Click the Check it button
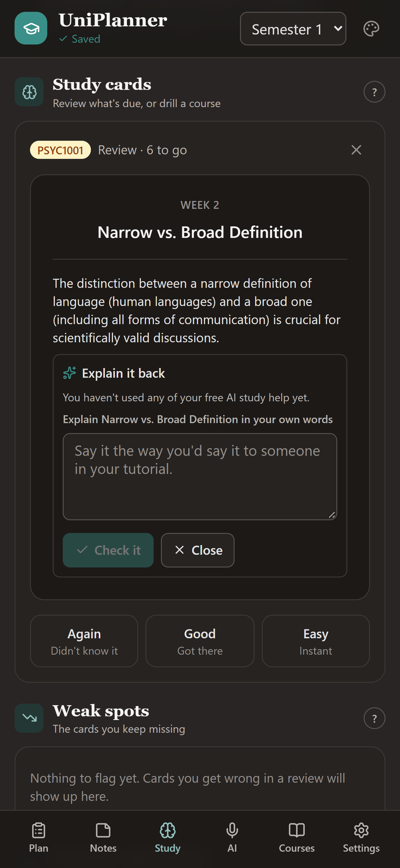This screenshot has height=868, width=400. pos(108,550)
